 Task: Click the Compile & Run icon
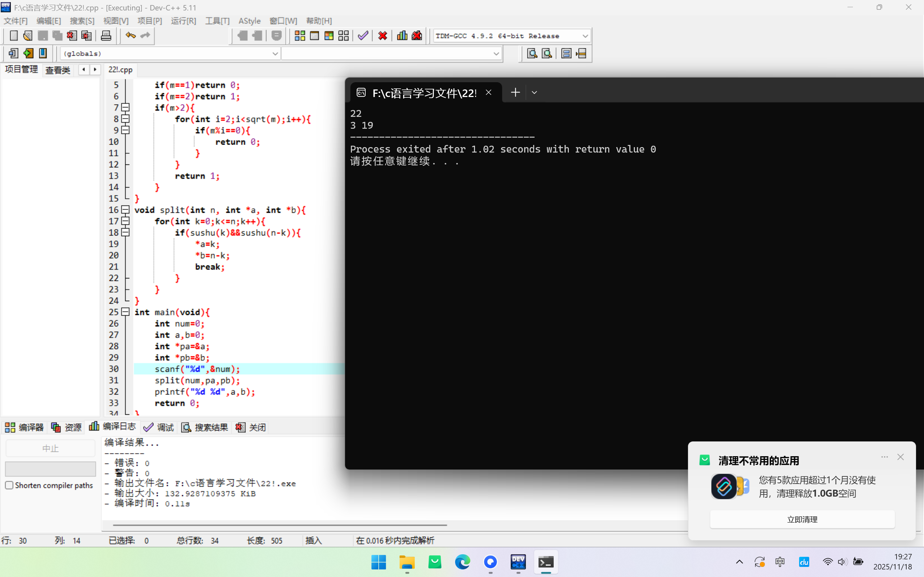[329, 36]
